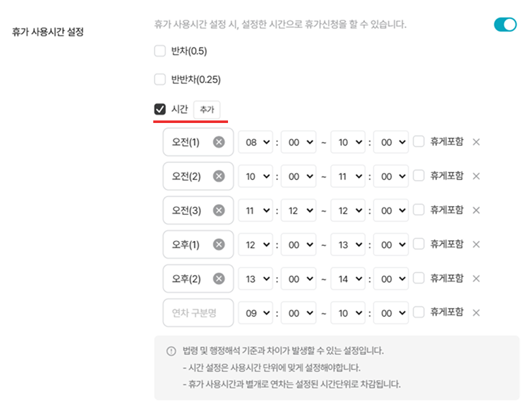Image resolution: width=532 pixels, height=407 pixels.
Task: Open 오후(2) start hour dropdown (13)
Action: (255, 278)
